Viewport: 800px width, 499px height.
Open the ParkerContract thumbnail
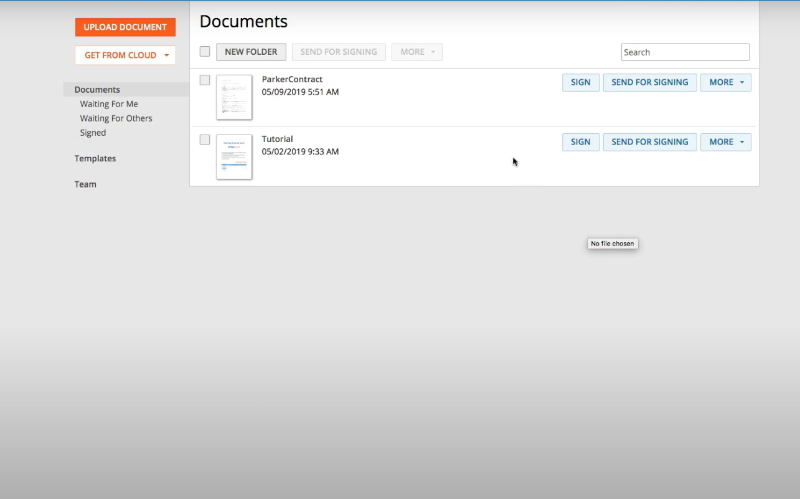(x=234, y=97)
